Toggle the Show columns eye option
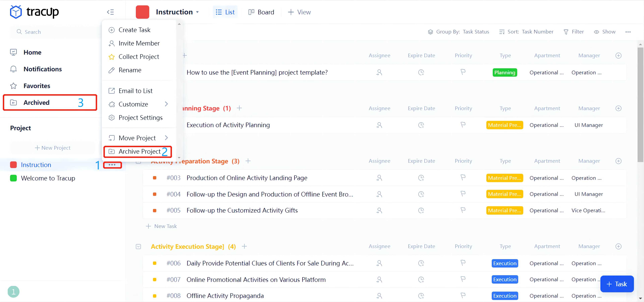 (x=604, y=32)
